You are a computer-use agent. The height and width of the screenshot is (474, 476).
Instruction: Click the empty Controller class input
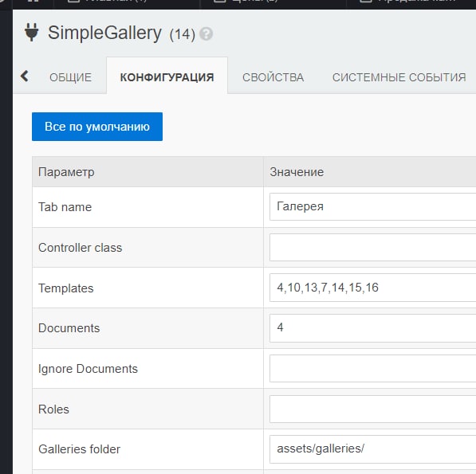click(x=373, y=247)
